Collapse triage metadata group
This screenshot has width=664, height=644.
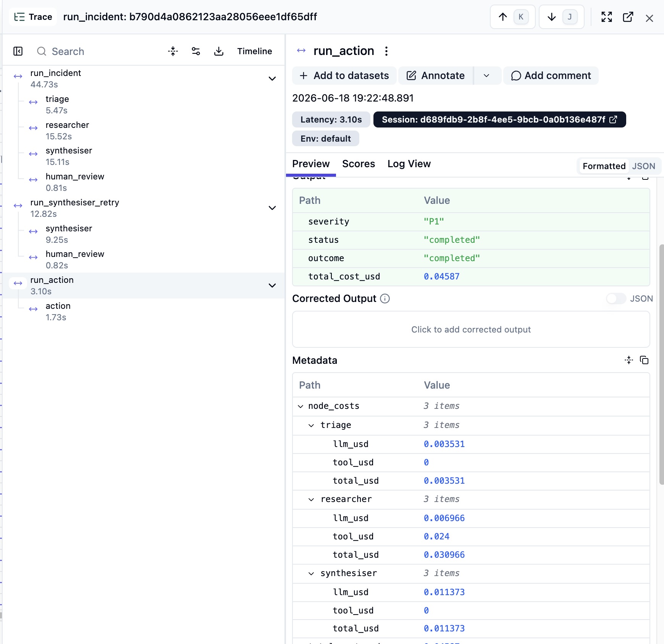pos(311,425)
